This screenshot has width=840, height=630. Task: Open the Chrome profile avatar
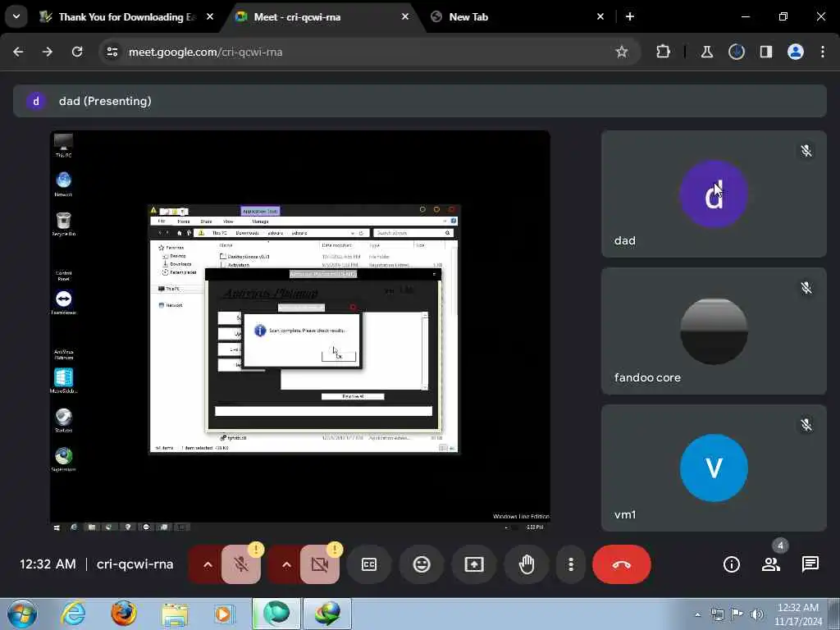796,52
